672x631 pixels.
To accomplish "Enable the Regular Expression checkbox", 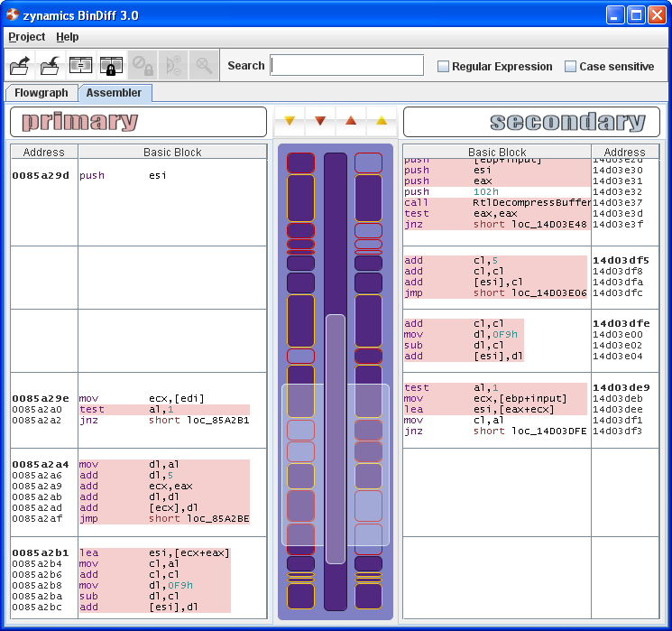I will [x=443, y=67].
